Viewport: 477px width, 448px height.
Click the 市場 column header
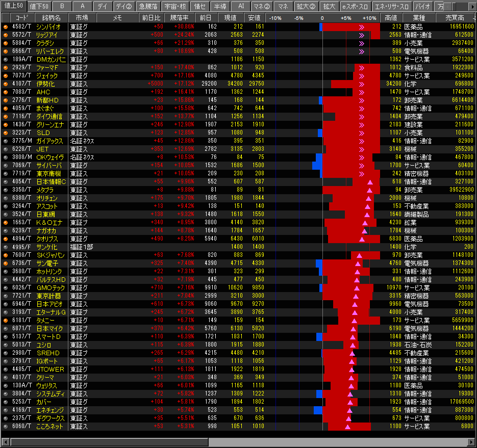82,18
